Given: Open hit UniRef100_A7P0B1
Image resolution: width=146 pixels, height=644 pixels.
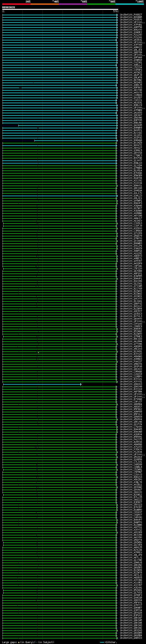Looking at the screenshot, I should [131, 25].
